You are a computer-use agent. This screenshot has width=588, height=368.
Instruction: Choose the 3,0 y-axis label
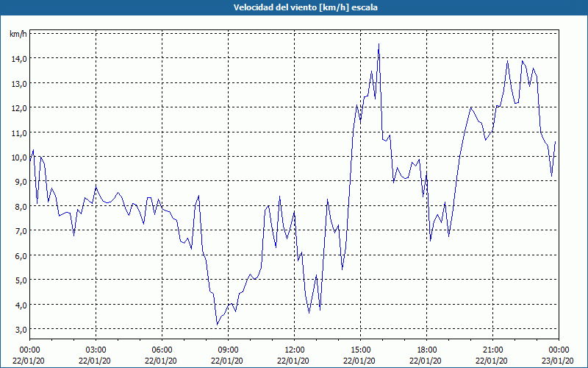tap(21, 329)
